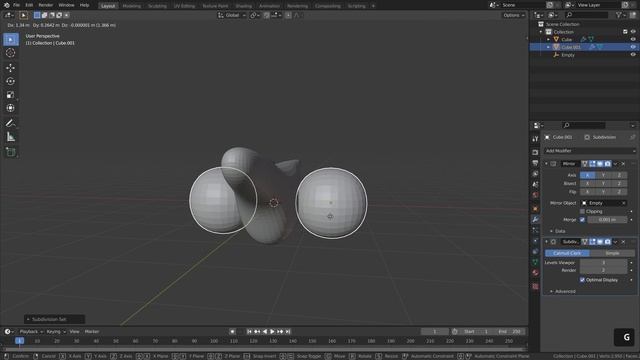The height and width of the screenshot is (360, 640).
Task: Open the Modifier properties wrench tab
Action: pyautogui.click(x=535, y=220)
